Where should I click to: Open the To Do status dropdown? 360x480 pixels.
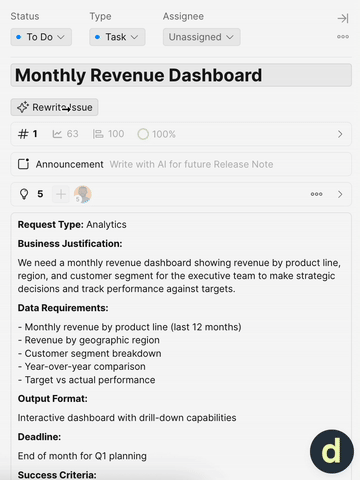point(41,37)
